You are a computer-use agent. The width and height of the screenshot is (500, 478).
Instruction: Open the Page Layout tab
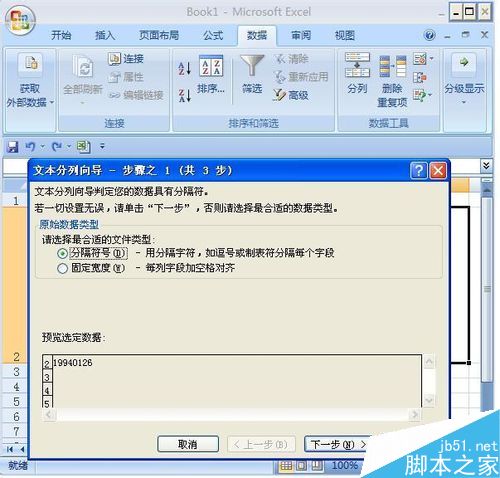159,35
